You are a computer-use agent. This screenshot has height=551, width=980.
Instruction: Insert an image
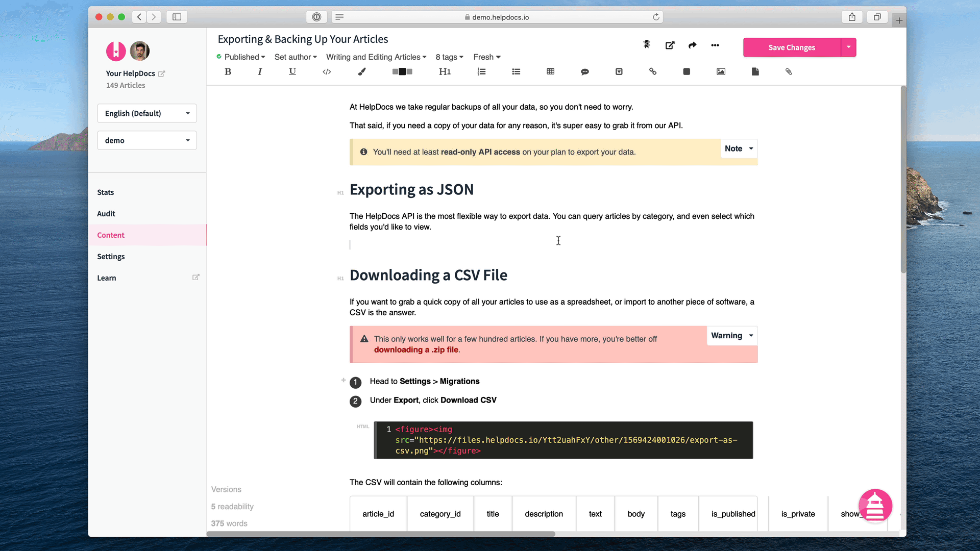[x=721, y=72]
